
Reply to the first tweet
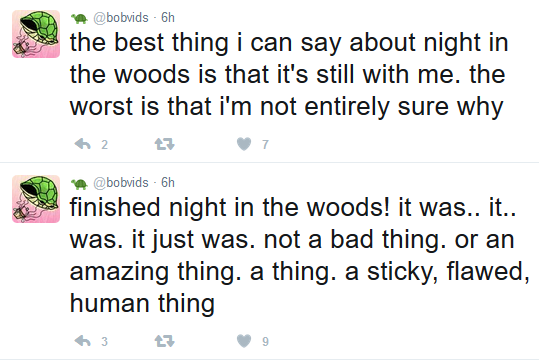tap(82, 144)
